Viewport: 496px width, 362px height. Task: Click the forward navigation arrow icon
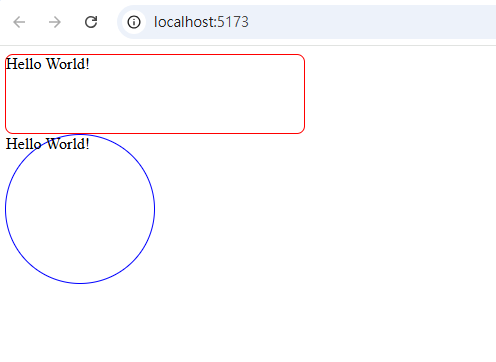pos(55,22)
